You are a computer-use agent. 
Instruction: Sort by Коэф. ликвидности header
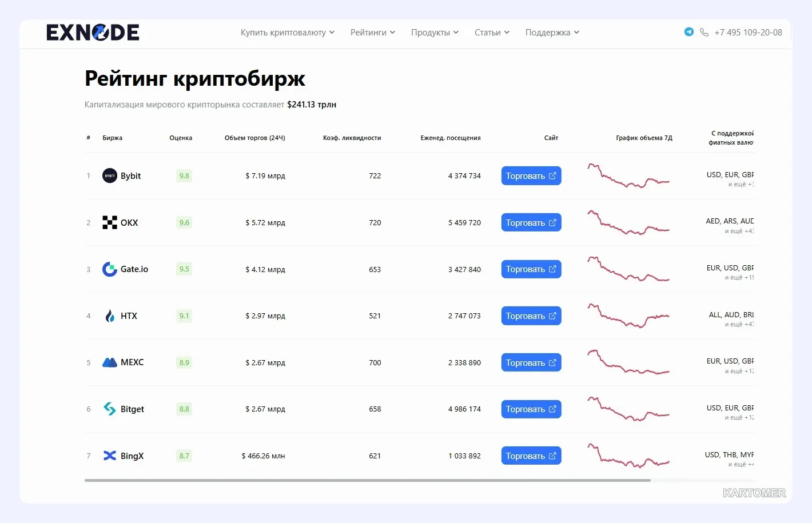(352, 138)
